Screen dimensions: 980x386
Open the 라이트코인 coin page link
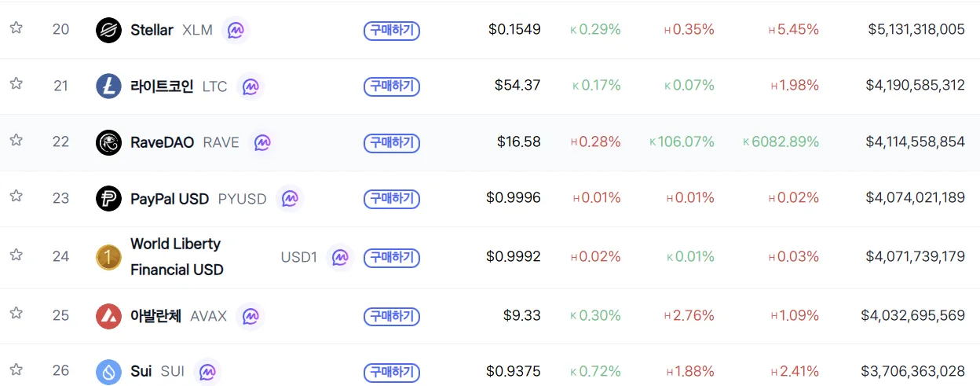coord(162,86)
